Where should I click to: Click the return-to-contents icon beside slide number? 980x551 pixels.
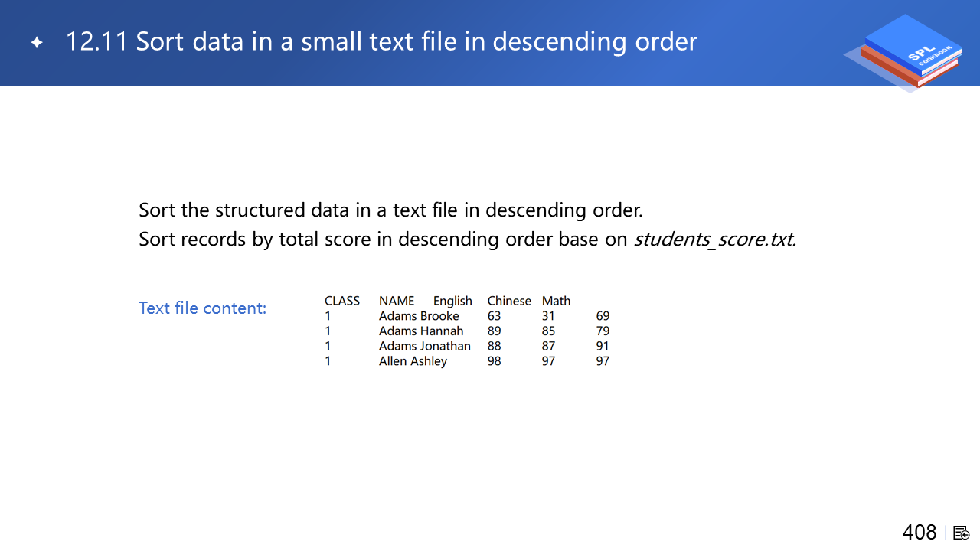(x=962, y=533)
